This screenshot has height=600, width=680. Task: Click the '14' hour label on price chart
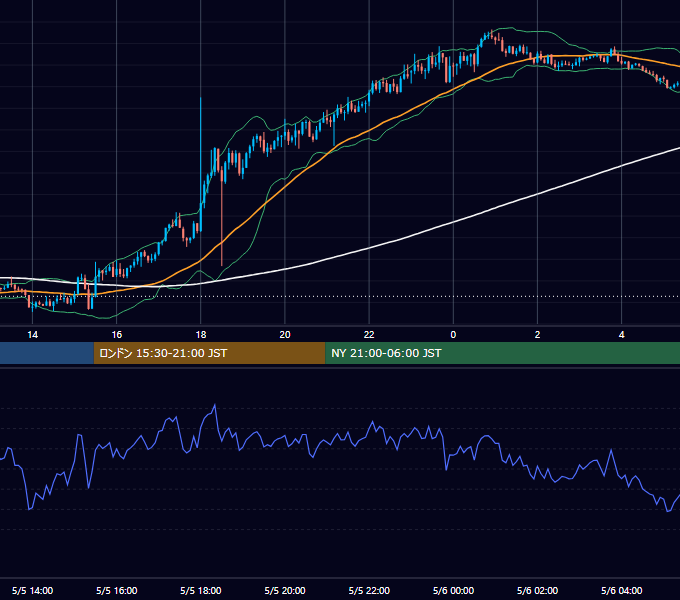tap(33, 335)
